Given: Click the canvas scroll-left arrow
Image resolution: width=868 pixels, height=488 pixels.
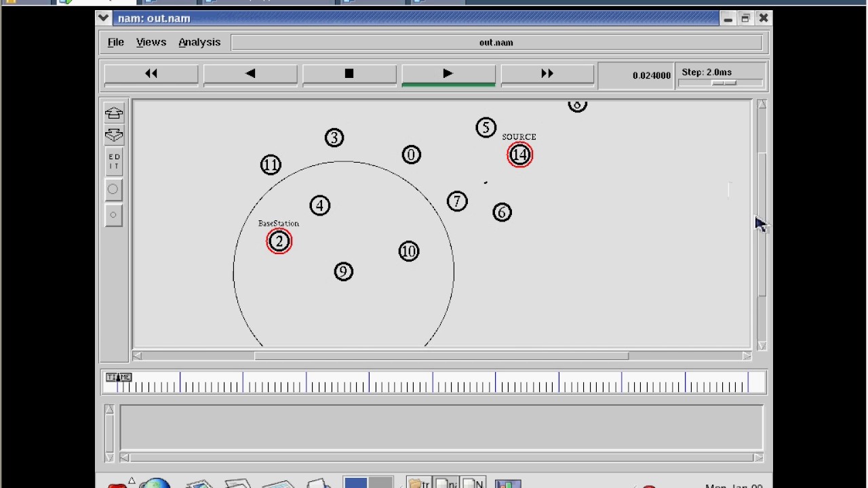Looking at the screenshot, I should tap(138, 356).
